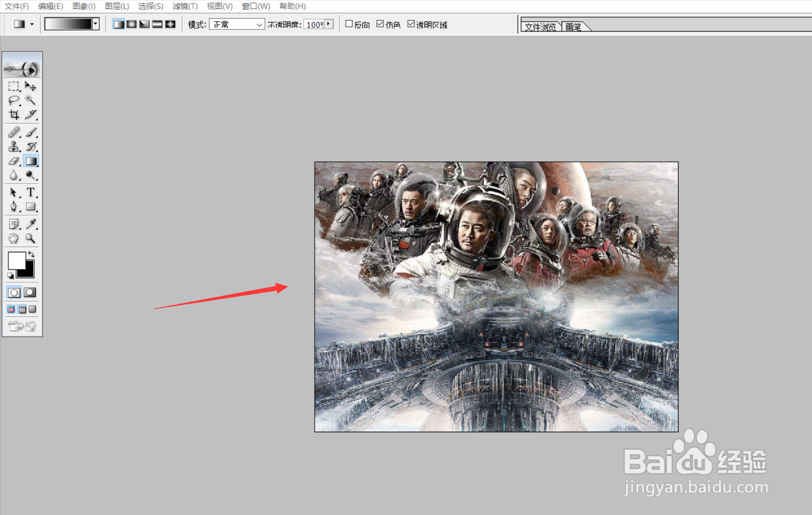Viewport: 812px width, 515px height.
Task: Swap foreground and background colors
Action: tap(32, 254)
